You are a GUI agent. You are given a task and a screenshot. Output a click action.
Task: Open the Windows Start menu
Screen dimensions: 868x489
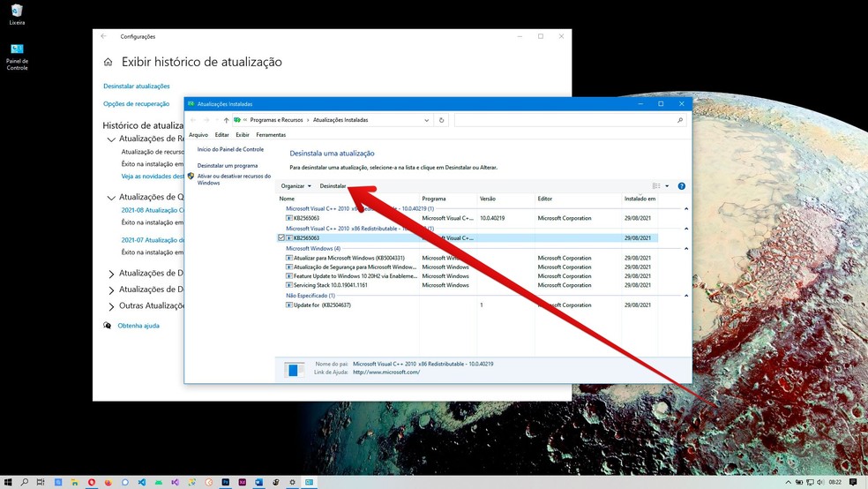pyautogui.click(x=8, y=482)
